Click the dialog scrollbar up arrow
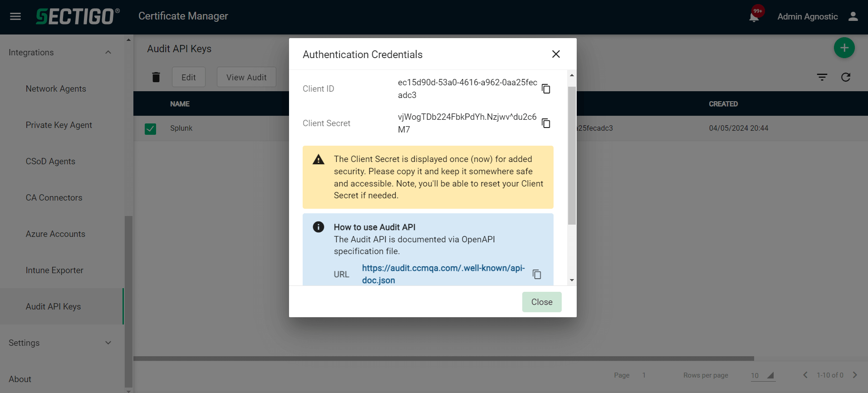 [x=572, y=75]
